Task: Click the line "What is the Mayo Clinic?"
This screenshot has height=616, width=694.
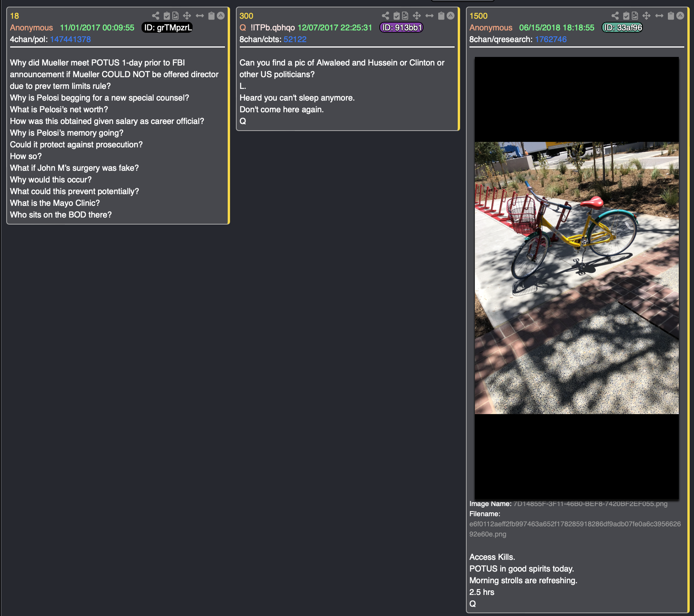Action: click(x=55, y=203)
